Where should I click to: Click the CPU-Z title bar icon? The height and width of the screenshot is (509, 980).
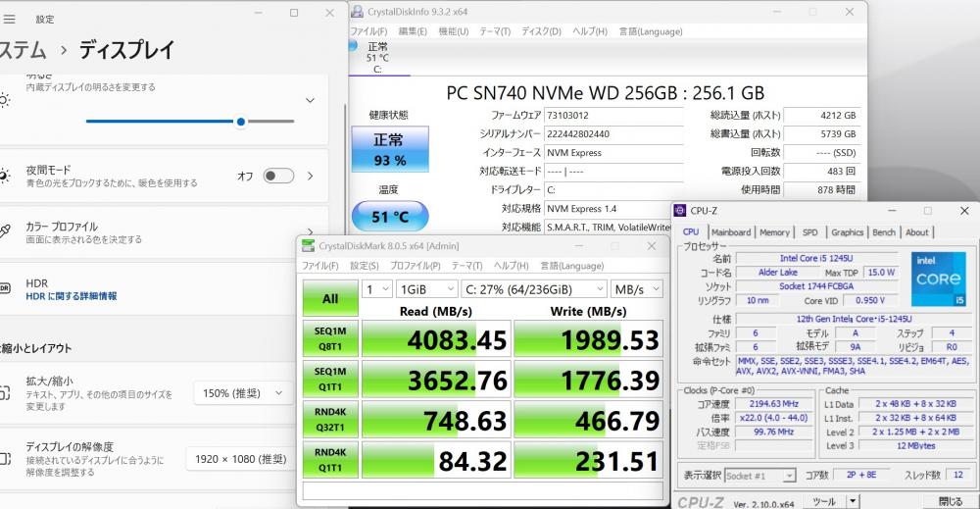click(x=680, y=211)
